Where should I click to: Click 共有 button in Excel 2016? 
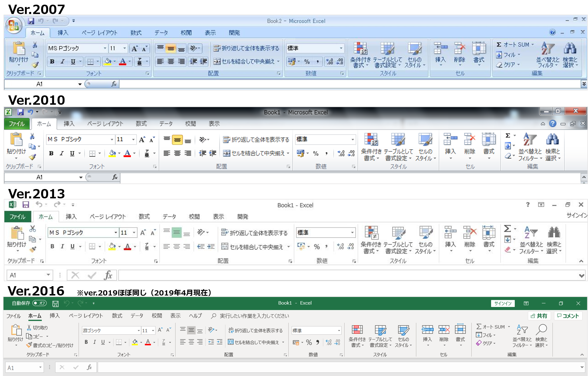tap(539, 316)
